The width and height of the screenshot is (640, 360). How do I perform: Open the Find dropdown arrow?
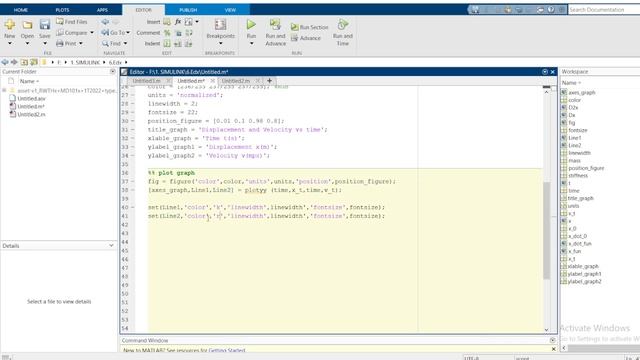(x=125, y=43)
